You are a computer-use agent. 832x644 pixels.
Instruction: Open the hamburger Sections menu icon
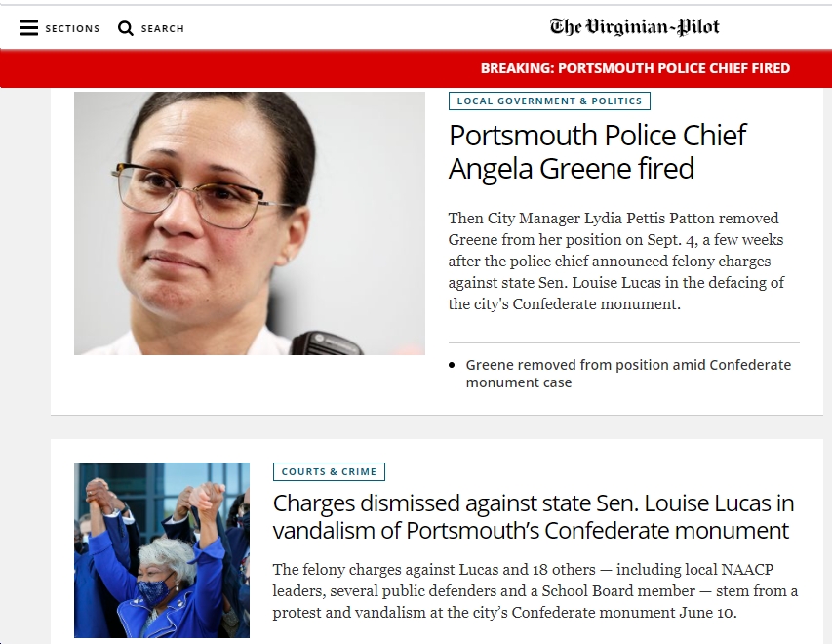(x=29, y=28)
